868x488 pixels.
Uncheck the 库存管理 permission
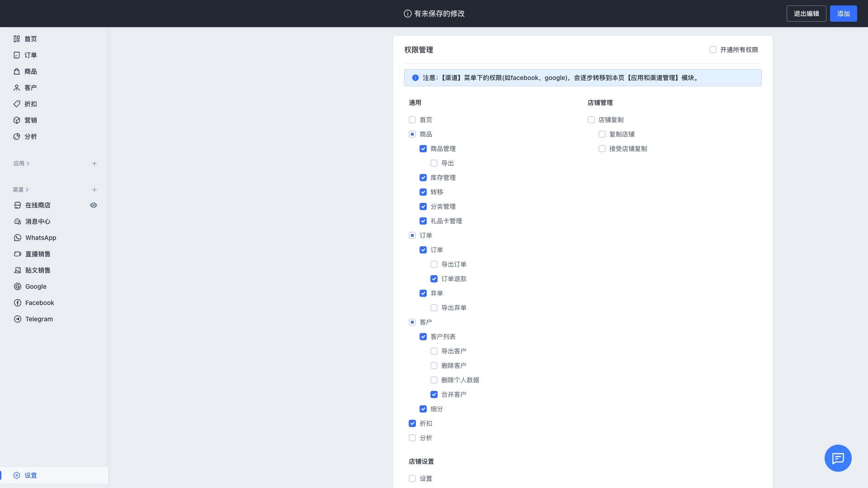[x=423, y=178]
